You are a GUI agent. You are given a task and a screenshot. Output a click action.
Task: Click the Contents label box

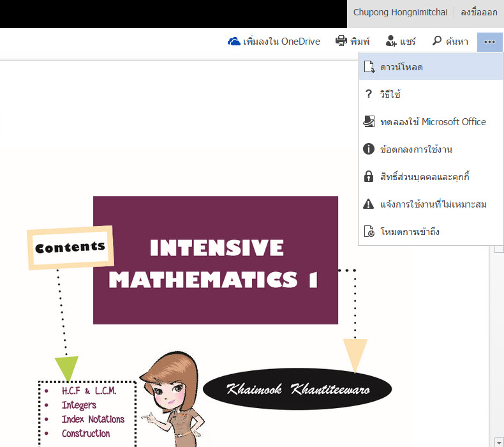[x=70, y=247]
